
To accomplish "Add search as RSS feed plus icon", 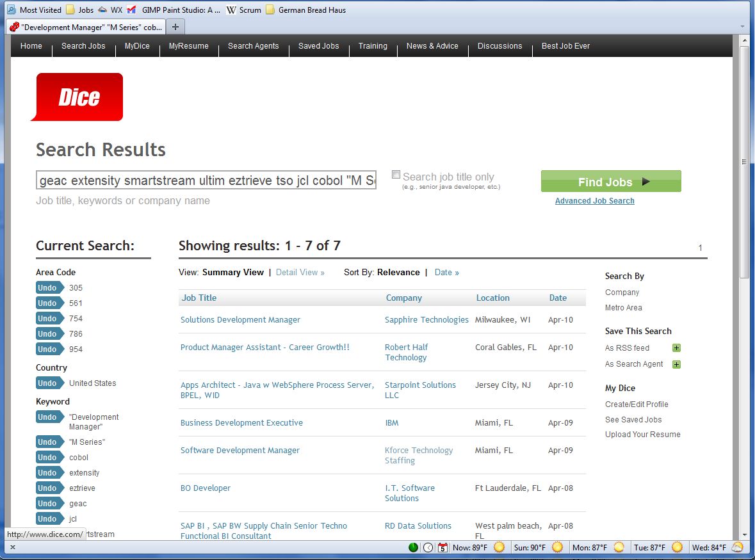I will [676, 348].
